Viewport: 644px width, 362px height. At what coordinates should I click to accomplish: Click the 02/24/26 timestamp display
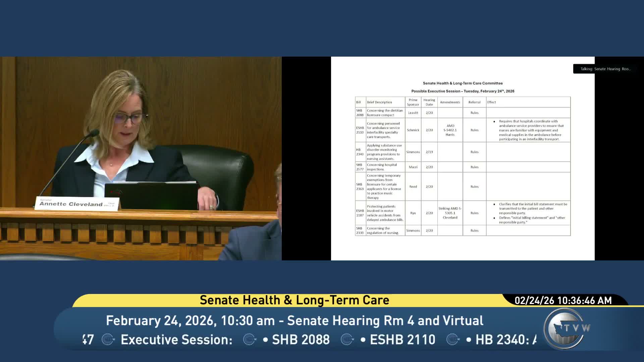tap(563, 301)
